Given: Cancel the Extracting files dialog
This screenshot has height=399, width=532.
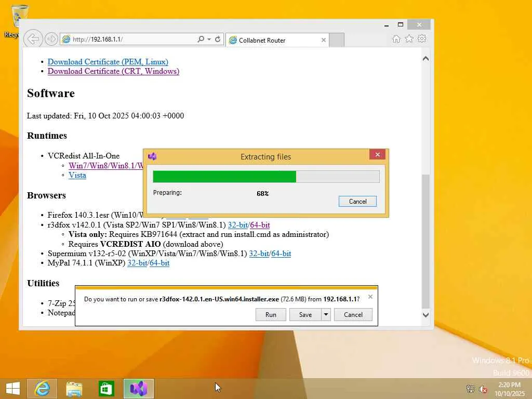Looking at the screenshot, I should pos(357,201).
